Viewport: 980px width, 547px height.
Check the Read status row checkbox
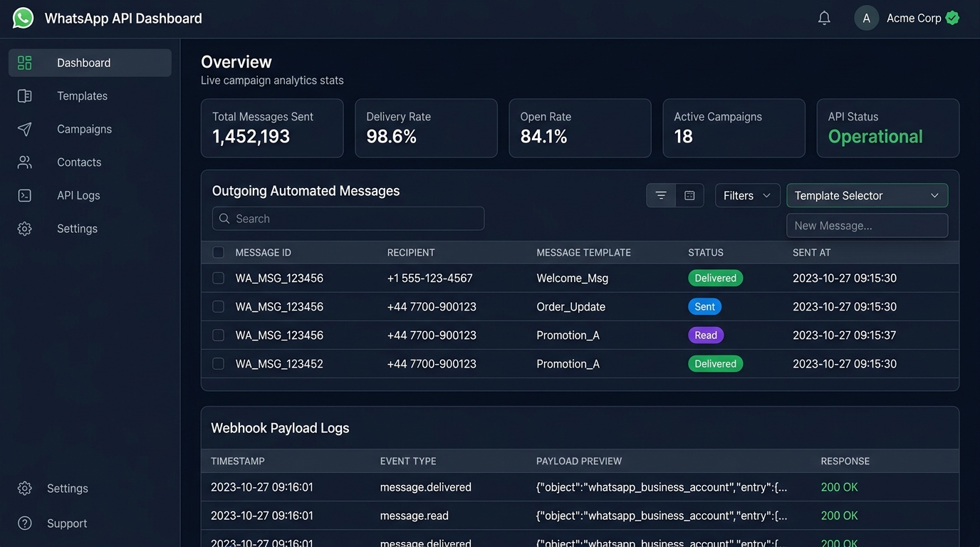pos(219,335)
